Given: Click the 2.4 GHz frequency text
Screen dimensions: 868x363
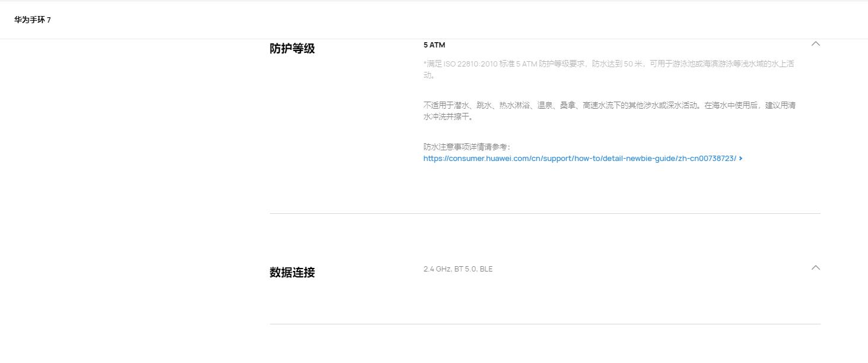Looking at the screenshot, I should point(437,269).
